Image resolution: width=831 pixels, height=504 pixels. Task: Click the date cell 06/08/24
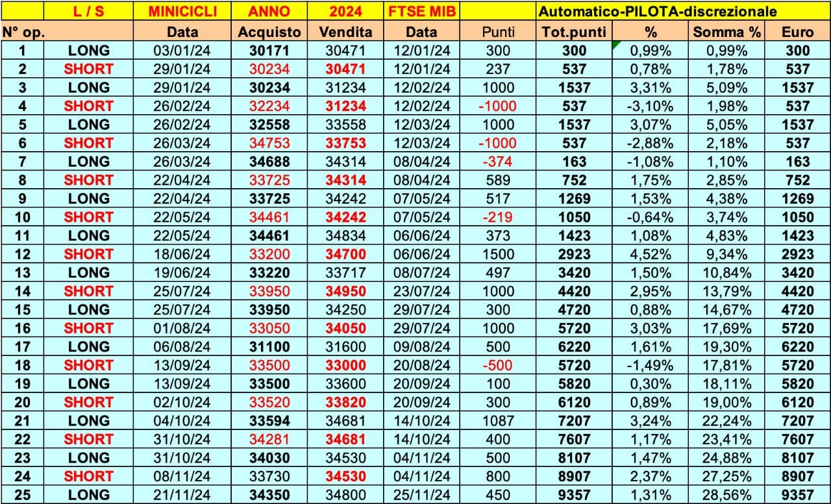pyautogui.click(x=182, y=346)
